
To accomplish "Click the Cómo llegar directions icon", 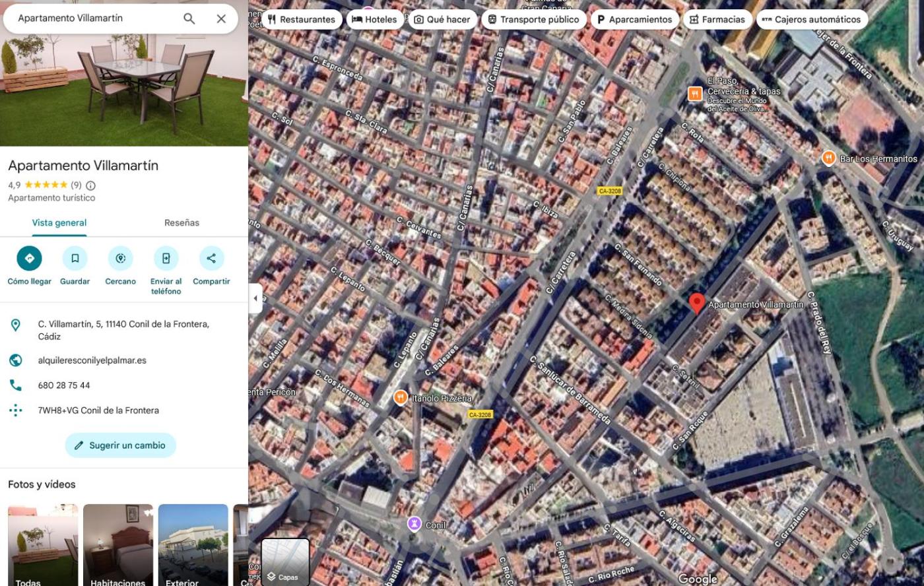I will coord(29,258).
